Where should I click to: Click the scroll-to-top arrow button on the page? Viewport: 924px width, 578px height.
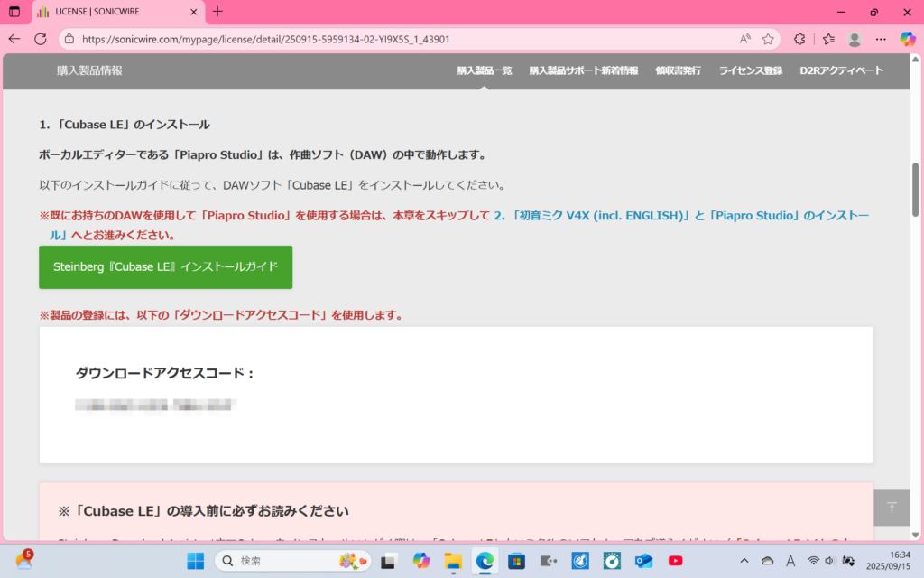(892, 508)
